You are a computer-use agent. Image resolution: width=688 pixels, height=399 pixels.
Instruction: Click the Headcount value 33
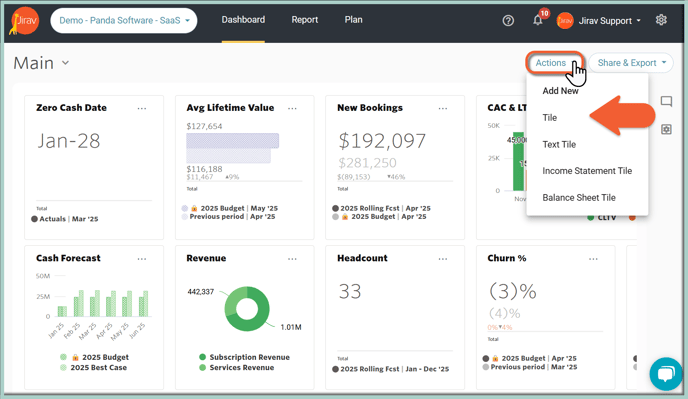pos(350,291)
